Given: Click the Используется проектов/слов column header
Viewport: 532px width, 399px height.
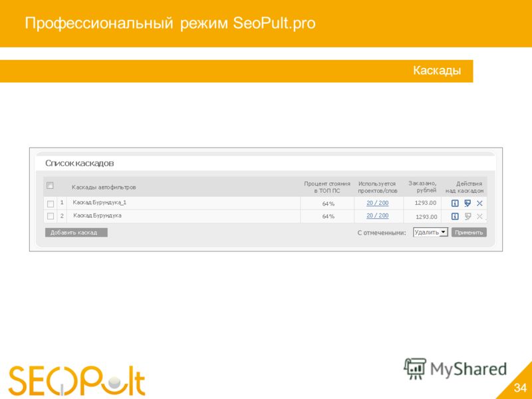Looking at the screenshot, I should coord(377,187).
